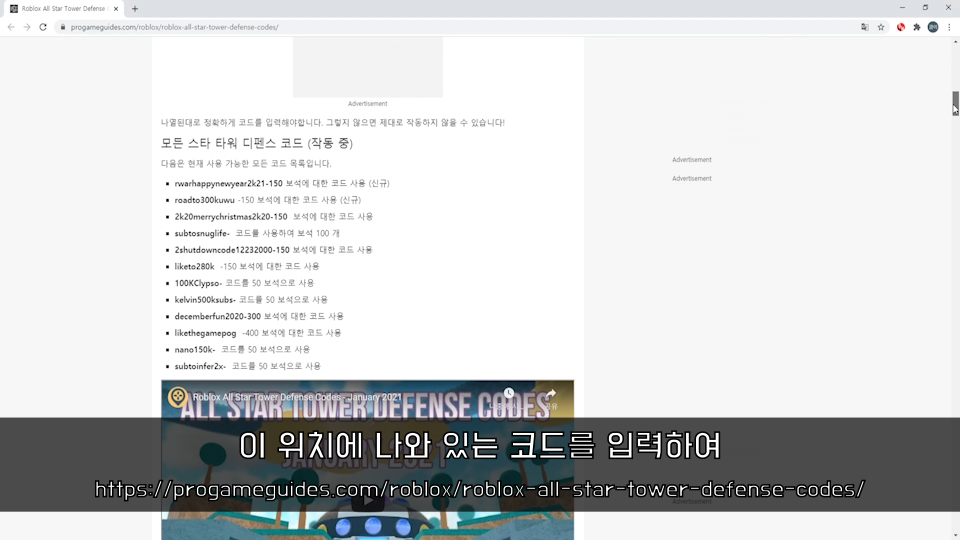Click the scrollbar up arrow
The width and height of the screenshot is (960, 540).
(955, 41)
